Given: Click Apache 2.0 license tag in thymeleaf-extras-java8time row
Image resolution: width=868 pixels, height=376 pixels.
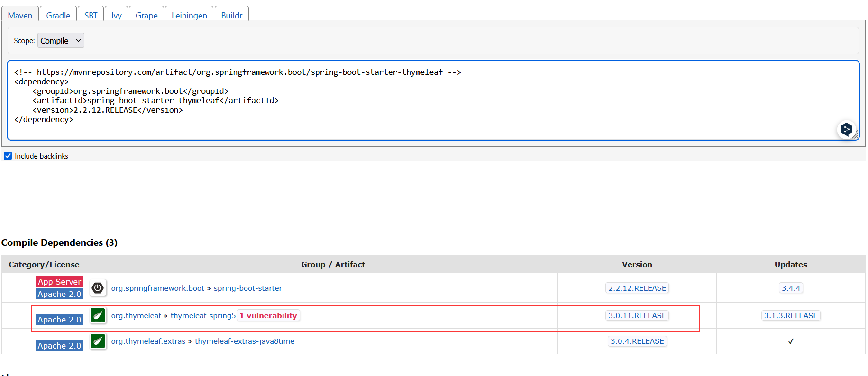Looking at the screenshot, I should click(x=60, y=346).
